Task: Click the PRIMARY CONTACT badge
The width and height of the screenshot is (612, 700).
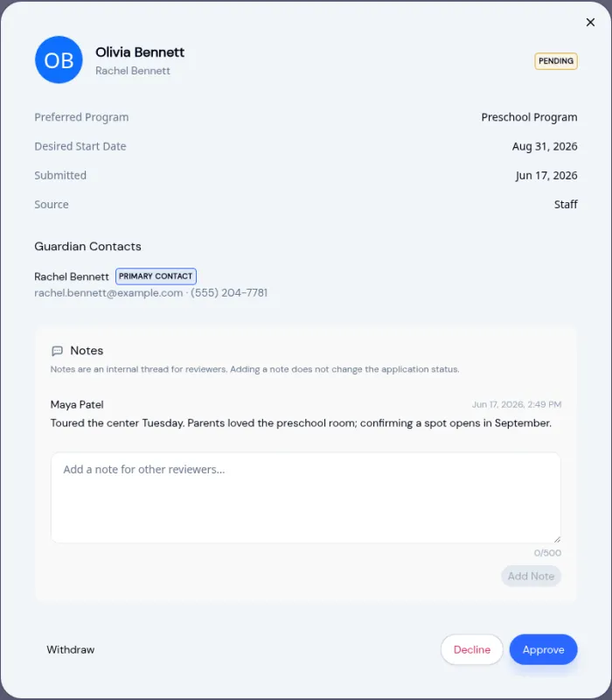Action: pos(156,276)
